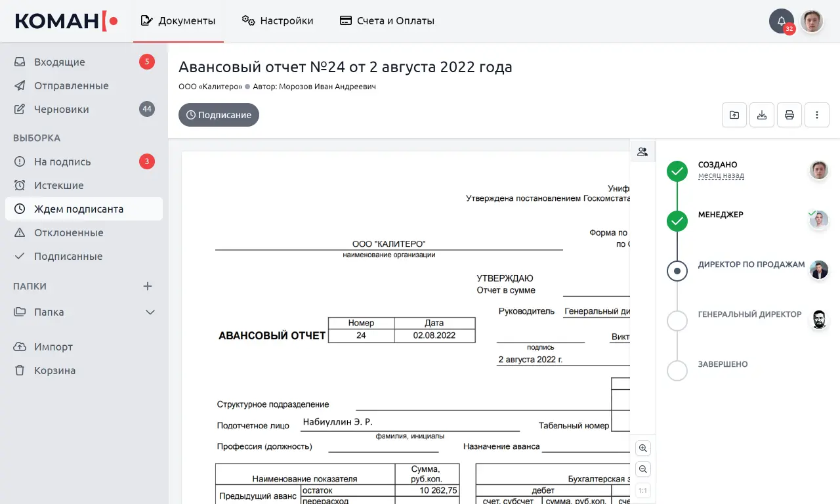Select Ждем подписанта in sidebar
Image resolution: width=840 pixels, height=504 pixels.
[84, 209]
